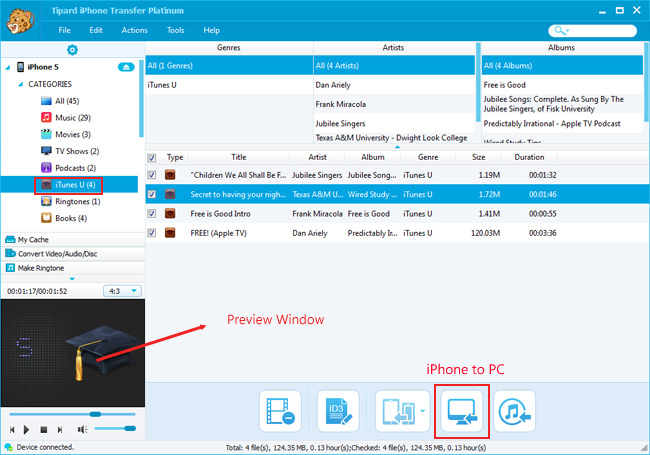
Task: Select Frank Miracola in Artists list
Action: coord(394,104)
